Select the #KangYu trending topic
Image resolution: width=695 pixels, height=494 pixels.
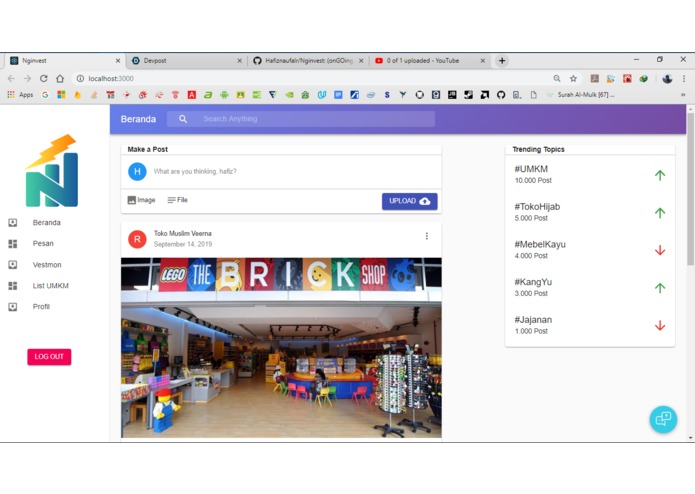coord(533,282)
